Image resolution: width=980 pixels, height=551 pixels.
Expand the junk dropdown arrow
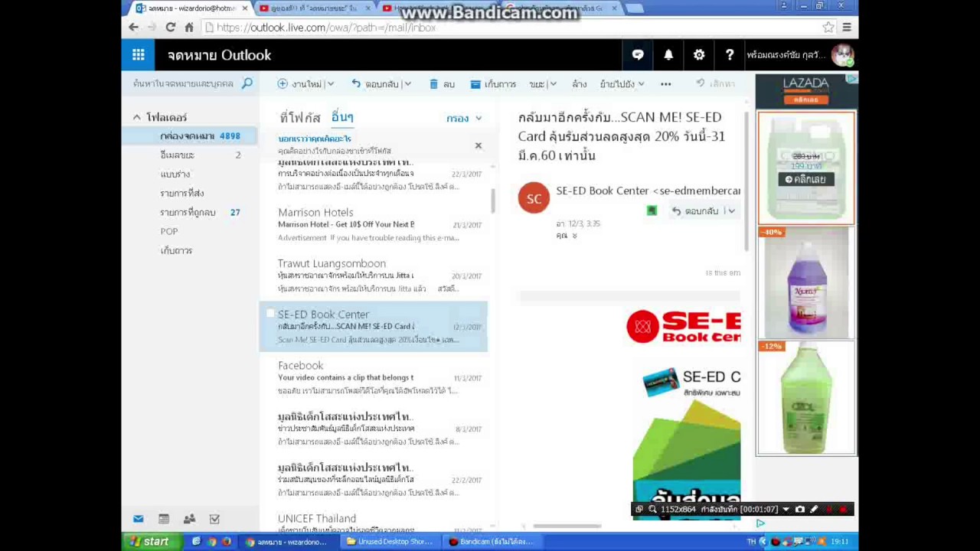[x=552, y=84]
